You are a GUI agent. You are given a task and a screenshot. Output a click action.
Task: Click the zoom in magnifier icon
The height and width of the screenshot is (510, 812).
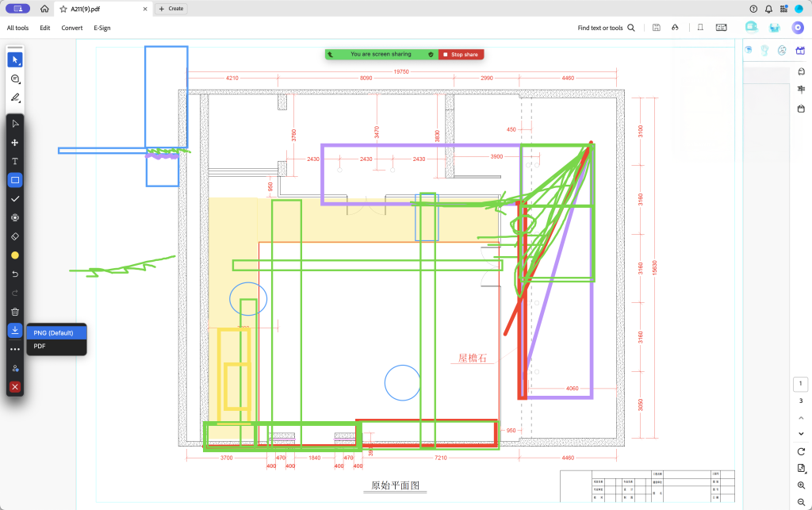pos(801,485)
